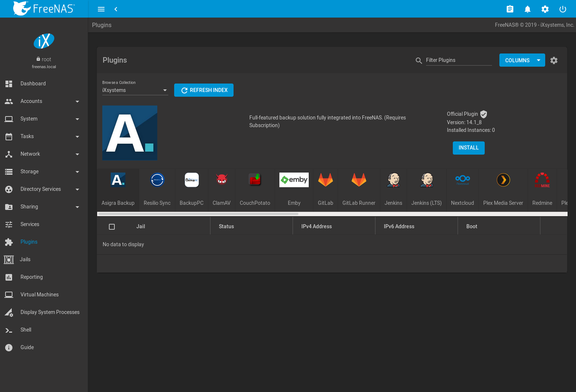Click the REFRESH INDEX button
The image size is (576, 392).
[x=204, y=90]
